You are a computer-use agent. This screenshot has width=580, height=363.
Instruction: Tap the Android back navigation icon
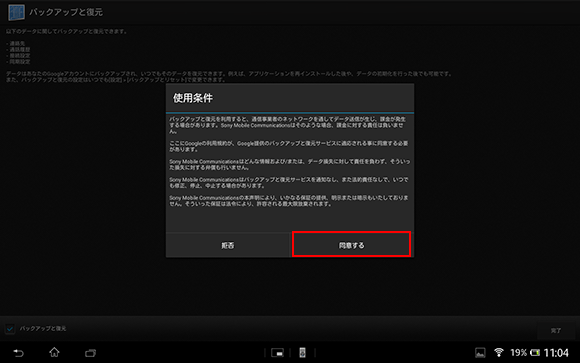coord(18,353)
